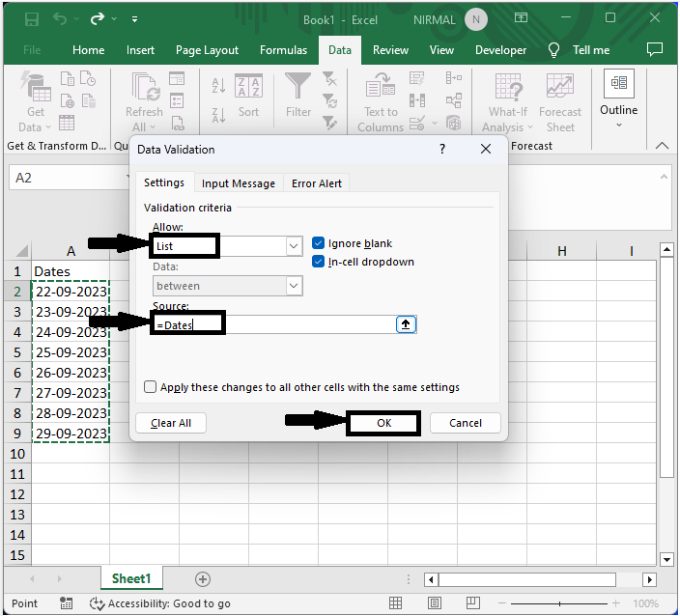
Task: Close the Data Validation dialog
Action: tap(486, 149)
